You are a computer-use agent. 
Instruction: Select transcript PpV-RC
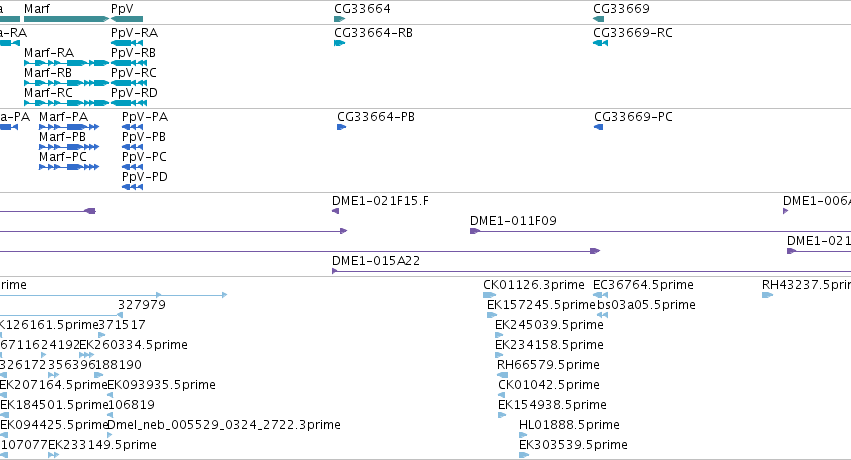tap(129, 83)
